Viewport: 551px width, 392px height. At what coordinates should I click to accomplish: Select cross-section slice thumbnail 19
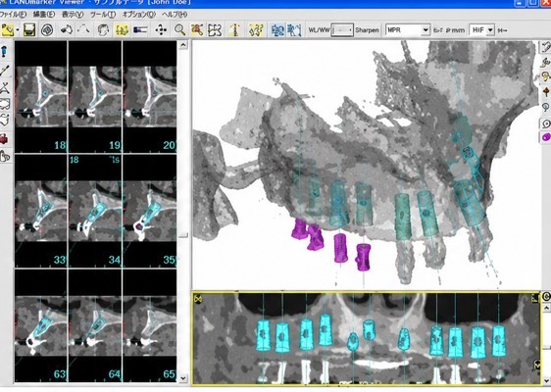(x=95, y=96)
